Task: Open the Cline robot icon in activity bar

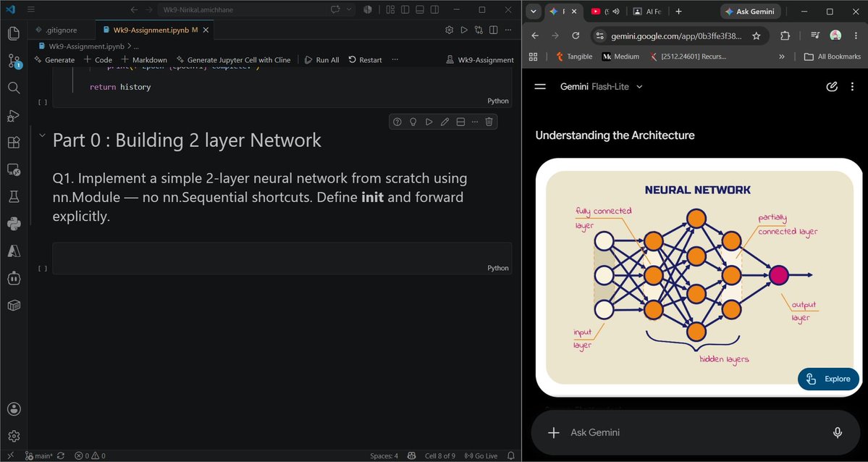Action: pos(14,278)
